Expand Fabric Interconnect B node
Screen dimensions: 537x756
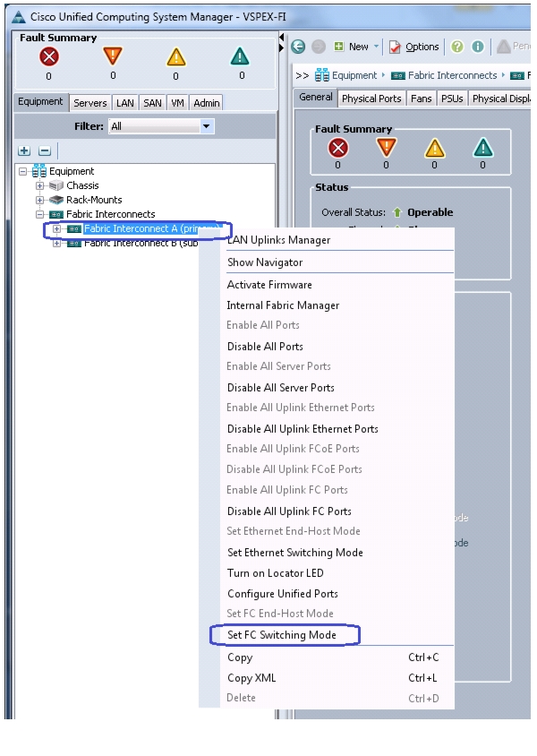click(x=56, y=243)
